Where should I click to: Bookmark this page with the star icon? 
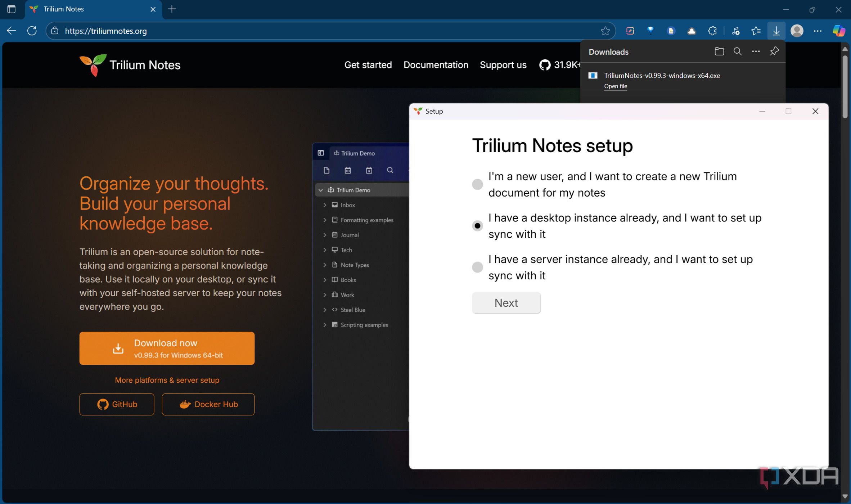(x=605, y=31)
